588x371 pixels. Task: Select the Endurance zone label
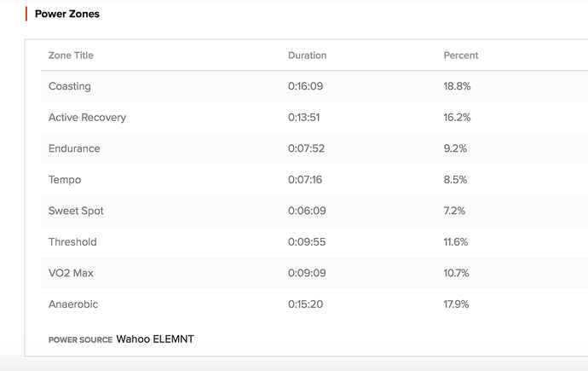point(74,148)
